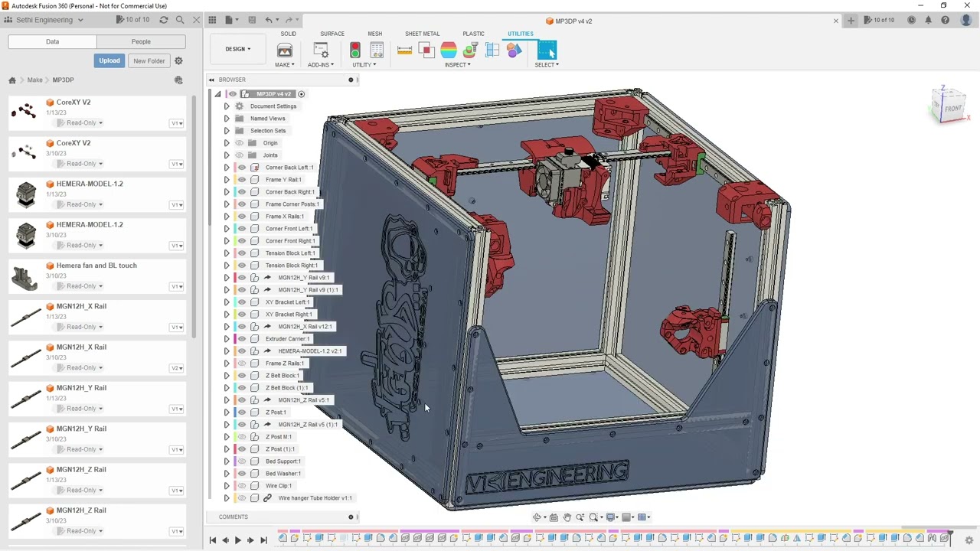
Task: Refresh the data panel
Action: click(x=163, y=20)
